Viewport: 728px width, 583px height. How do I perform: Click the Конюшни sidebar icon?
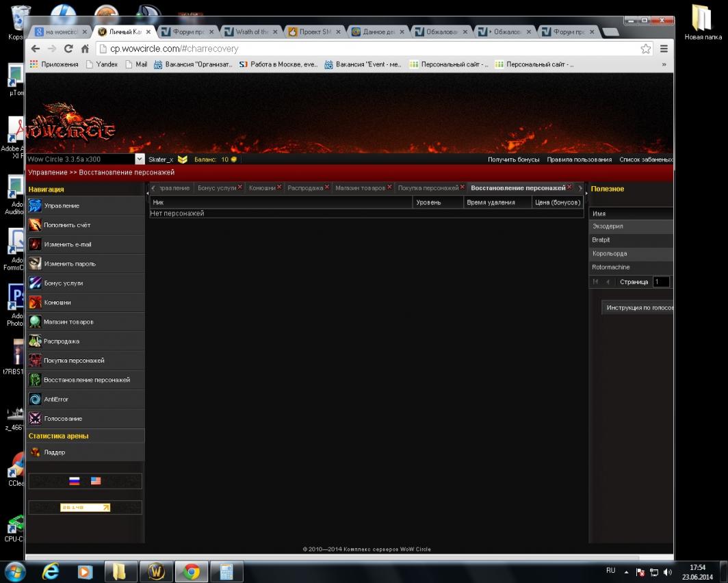pos(35,302)
